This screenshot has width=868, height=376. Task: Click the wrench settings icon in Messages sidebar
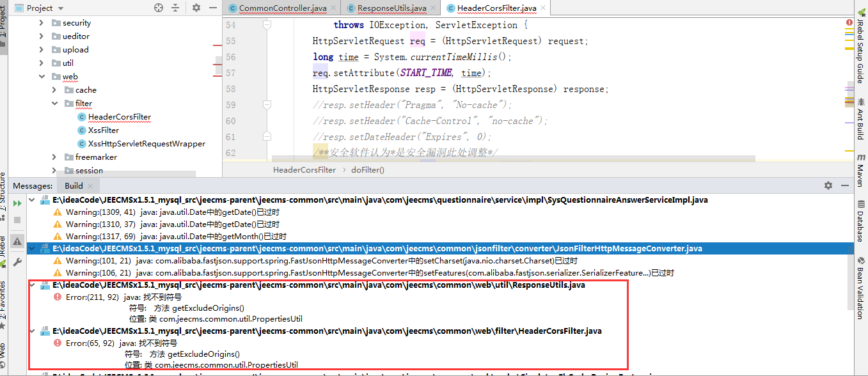pyautogui.click(x=17, y=262)
